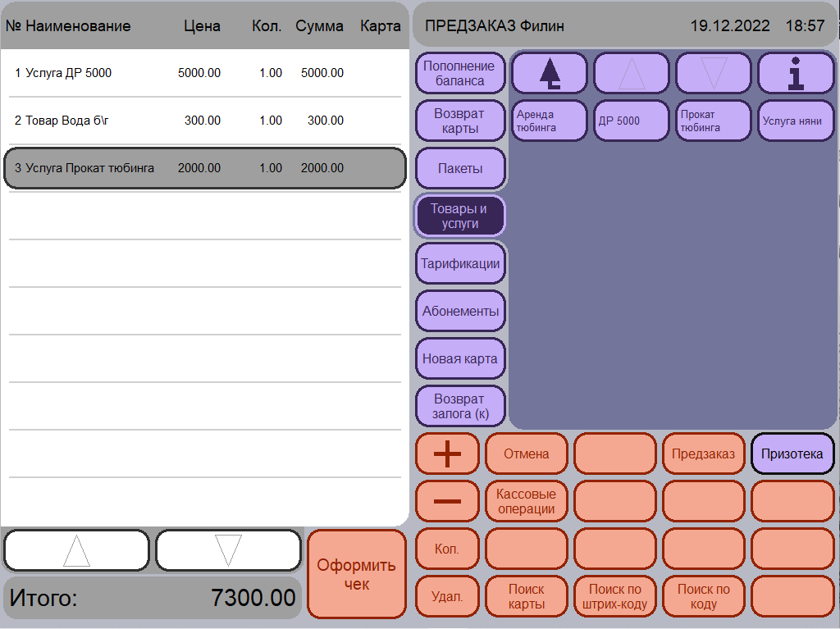
Task: Toggle the Призотека mode button
Action: [792, 454]
